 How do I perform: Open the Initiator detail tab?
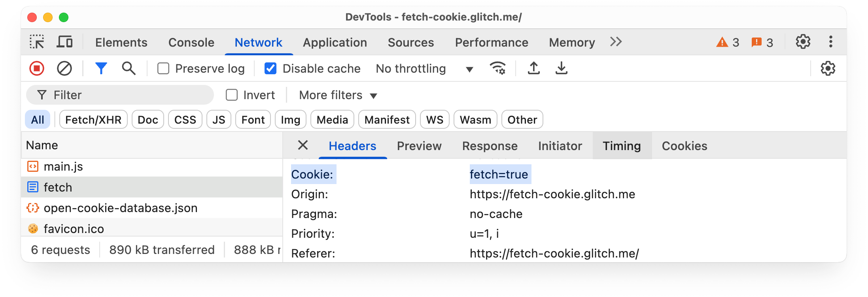(x=560, y=146)
